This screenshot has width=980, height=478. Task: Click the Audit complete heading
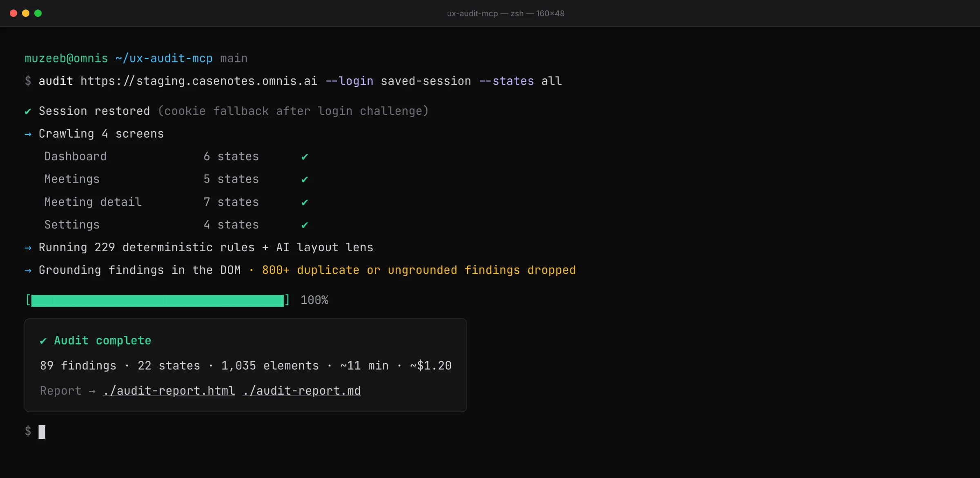coord(102,341)
